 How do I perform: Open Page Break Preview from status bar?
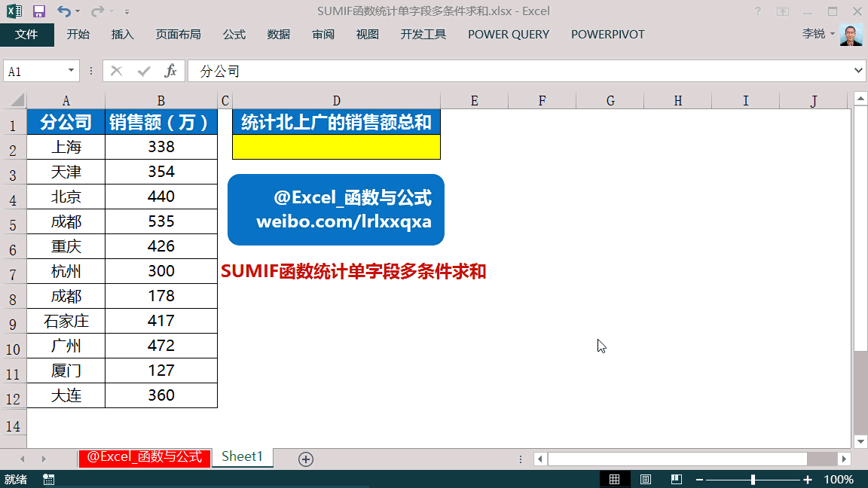[x=676, y=479]
